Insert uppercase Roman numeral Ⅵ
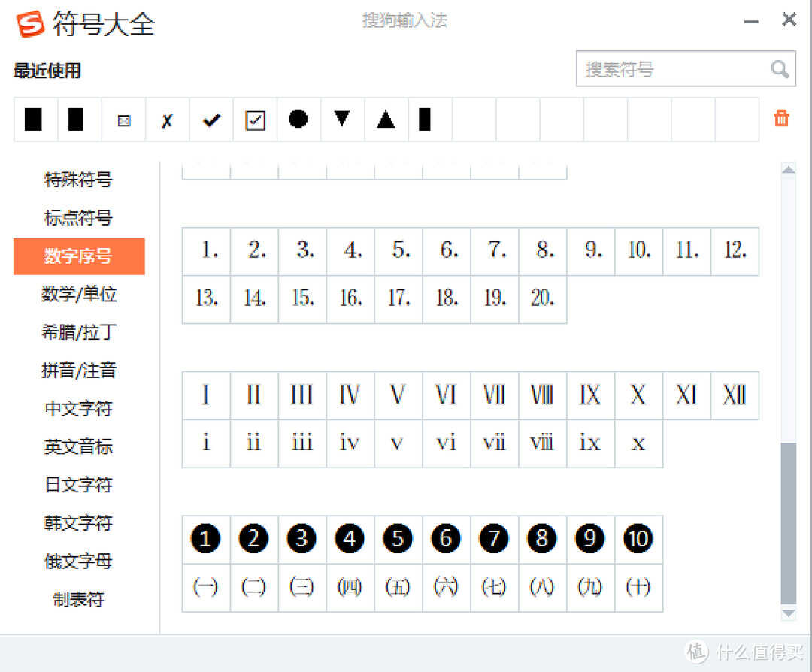This screenshot has width=812, height=672. (x=446, y=395)
